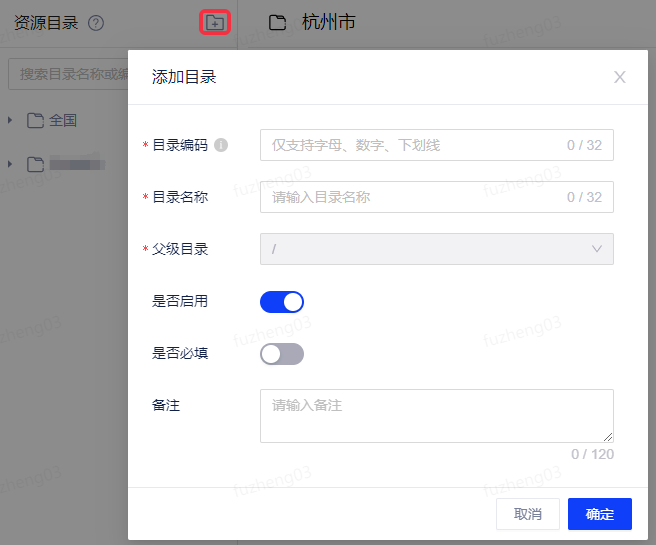Viewport: 656px width, 545px height.
Task: Click the 目录编码 input field
Action: coord(437,145)
